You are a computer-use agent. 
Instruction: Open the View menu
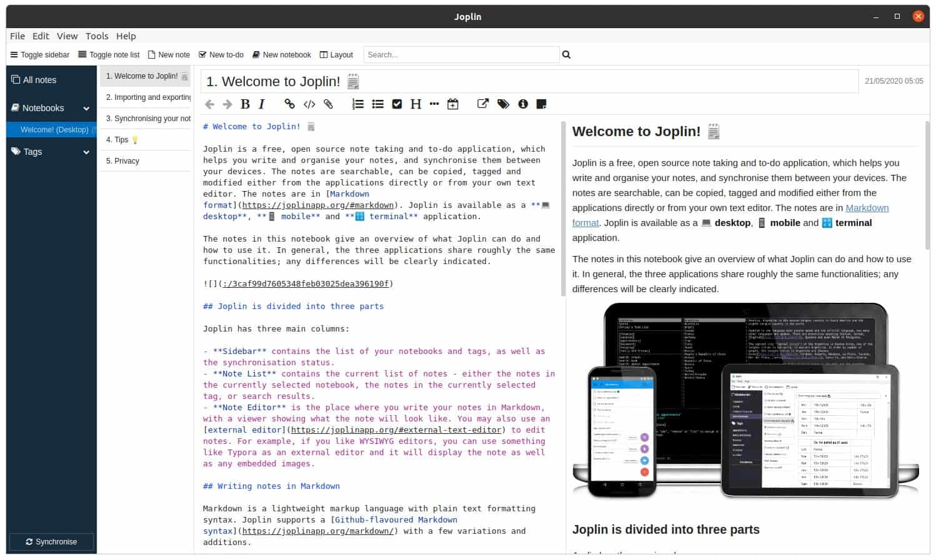pos(67,36)
